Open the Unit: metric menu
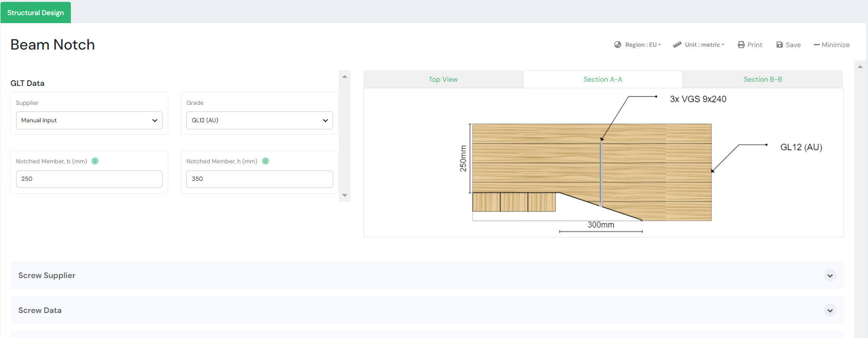Screen dimensions: 868x338 (x=704, y=45)
